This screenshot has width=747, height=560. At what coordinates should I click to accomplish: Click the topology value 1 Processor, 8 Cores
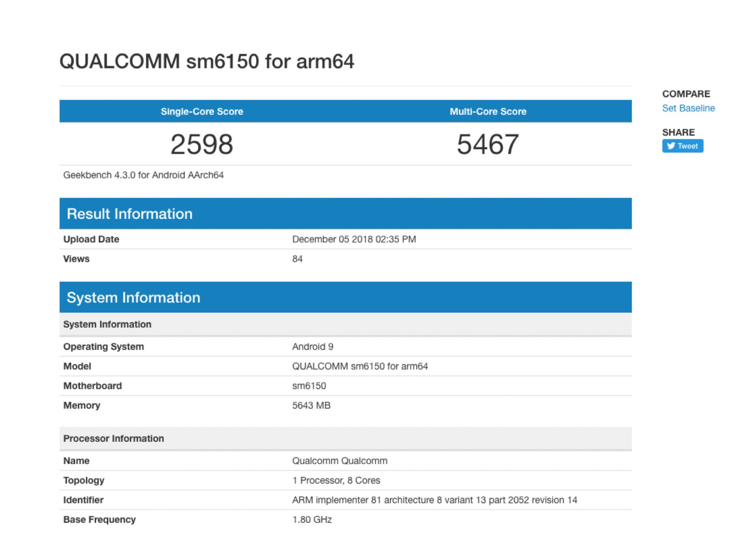pyautogui.click(x=336, y=481)
